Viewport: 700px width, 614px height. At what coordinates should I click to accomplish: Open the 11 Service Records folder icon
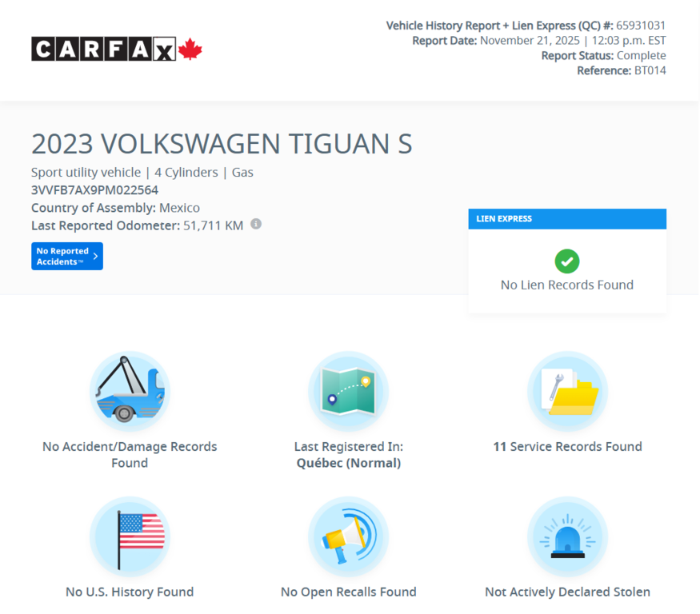567,392
